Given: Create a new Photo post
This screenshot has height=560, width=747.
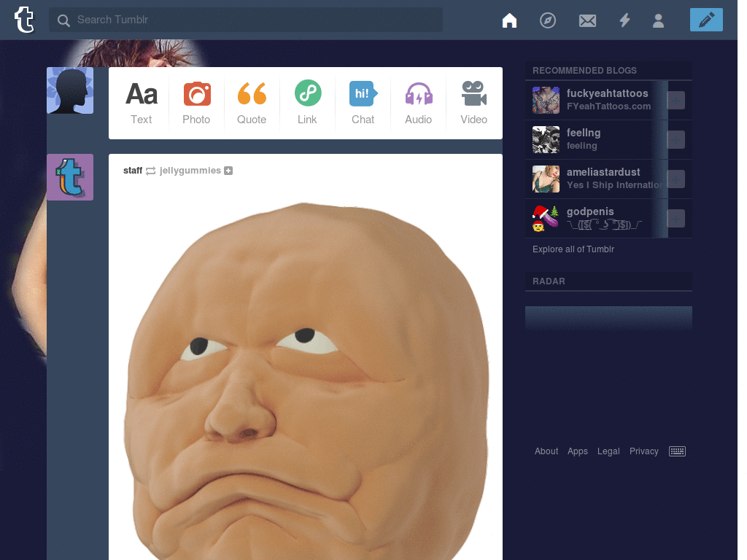Looking at the screenshot, I should [x=196, y=103].
